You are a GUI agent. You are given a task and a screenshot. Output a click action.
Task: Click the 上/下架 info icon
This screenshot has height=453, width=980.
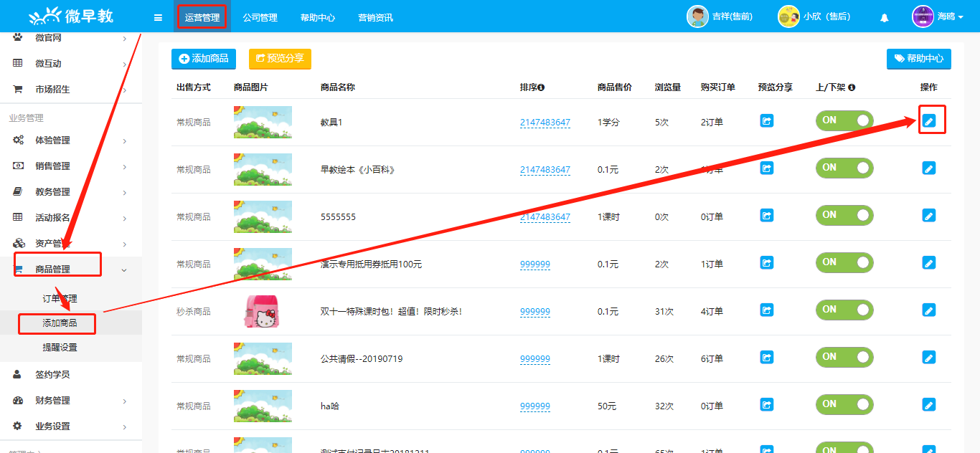point(852,87)
